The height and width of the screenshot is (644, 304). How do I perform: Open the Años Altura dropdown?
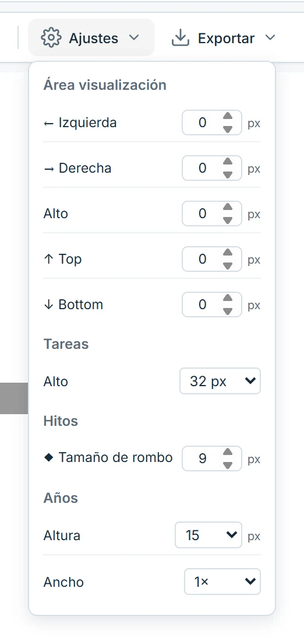208,535
